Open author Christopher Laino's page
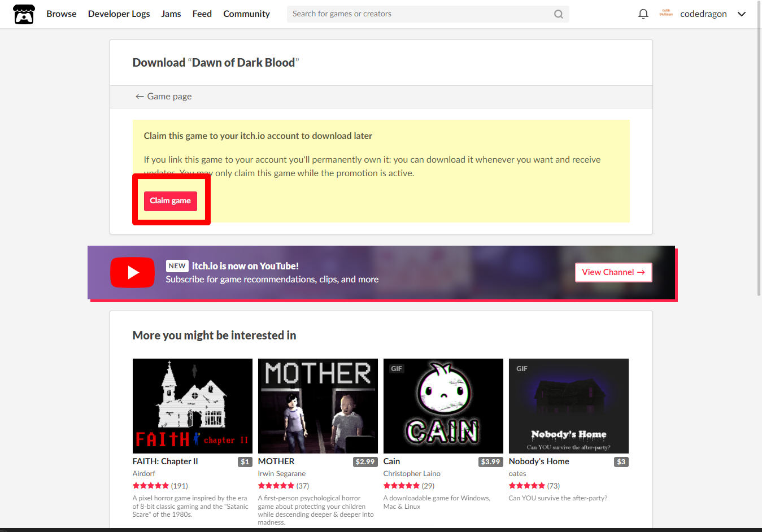762x532 pixels. (x=412, y=474)
